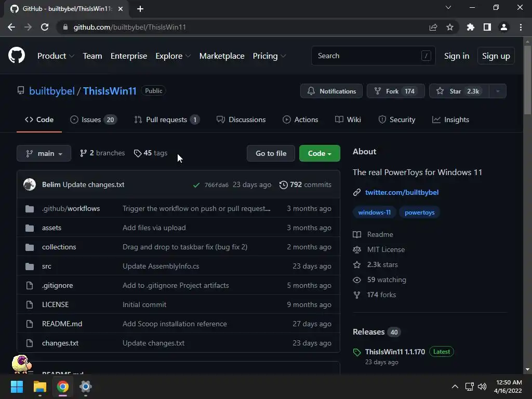
Task: Open the .gitignore file
Action: coord(57,285)
